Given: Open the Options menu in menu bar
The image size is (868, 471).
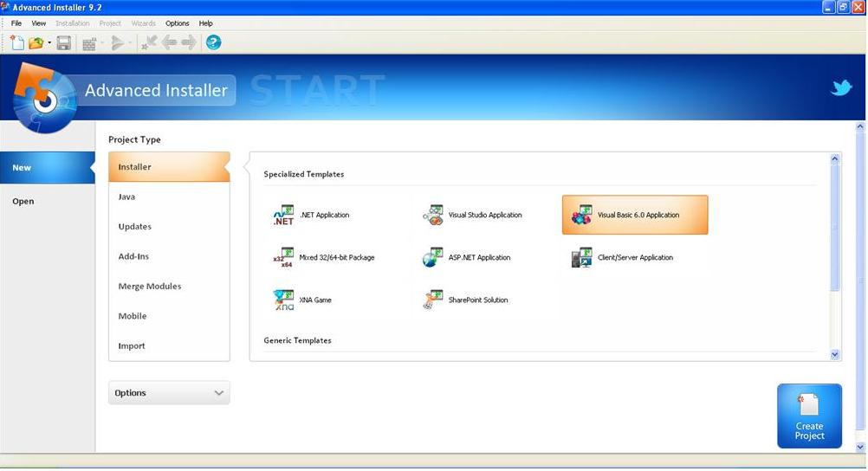Looking at the screenshot, I should [x=177, y=23].
